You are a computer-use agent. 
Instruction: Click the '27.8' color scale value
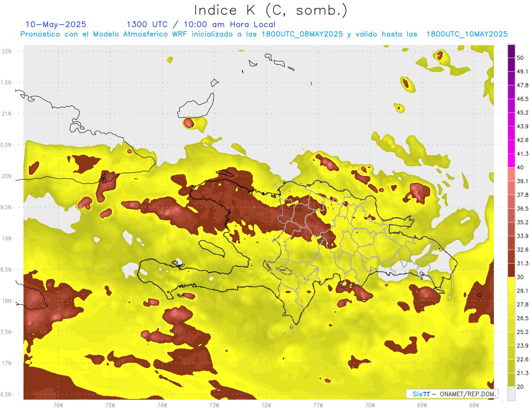tap(523, 305)
